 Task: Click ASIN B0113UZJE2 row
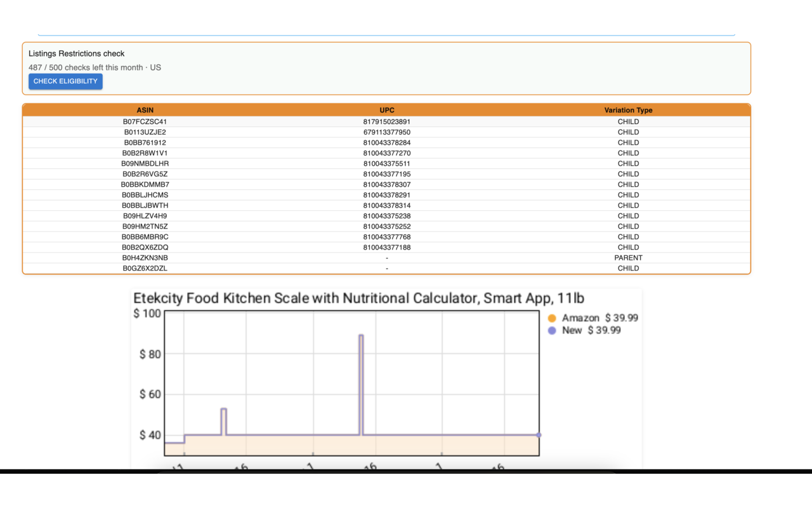coord(386,132)
